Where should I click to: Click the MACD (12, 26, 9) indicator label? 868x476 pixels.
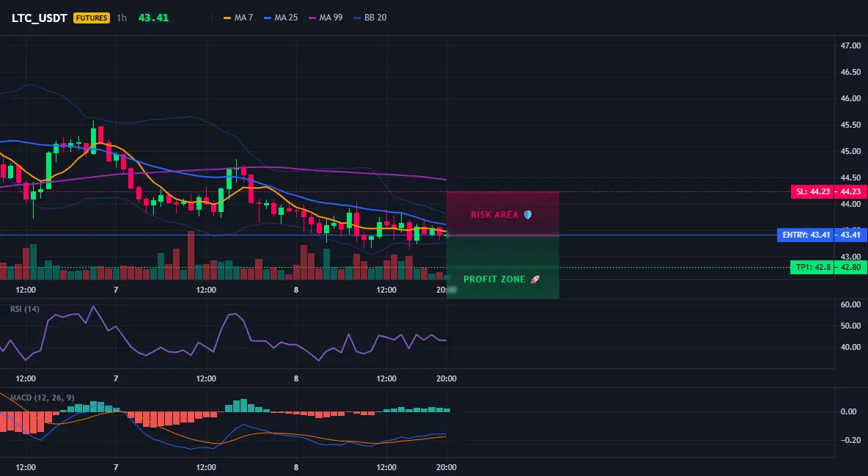click(x=42, y=398)
